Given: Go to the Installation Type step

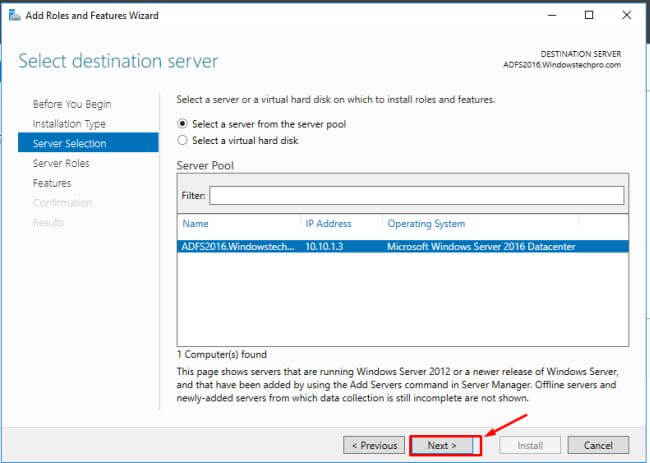Looking at the screenshot, I should point(69,124).
